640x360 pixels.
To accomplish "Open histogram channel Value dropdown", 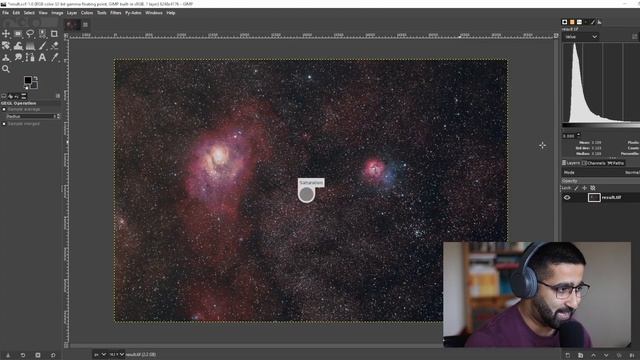I will [581, 37].
